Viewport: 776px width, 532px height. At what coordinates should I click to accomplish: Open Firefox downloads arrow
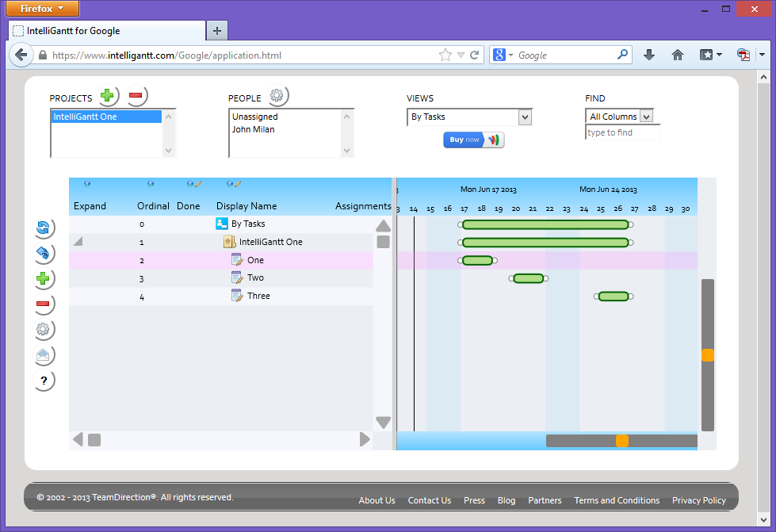(x=649, y=55)
